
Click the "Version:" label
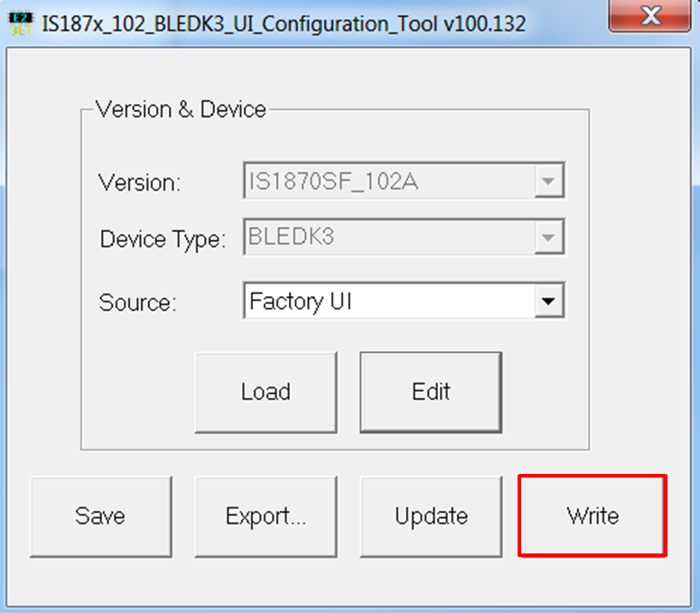[x=140, y=183]
